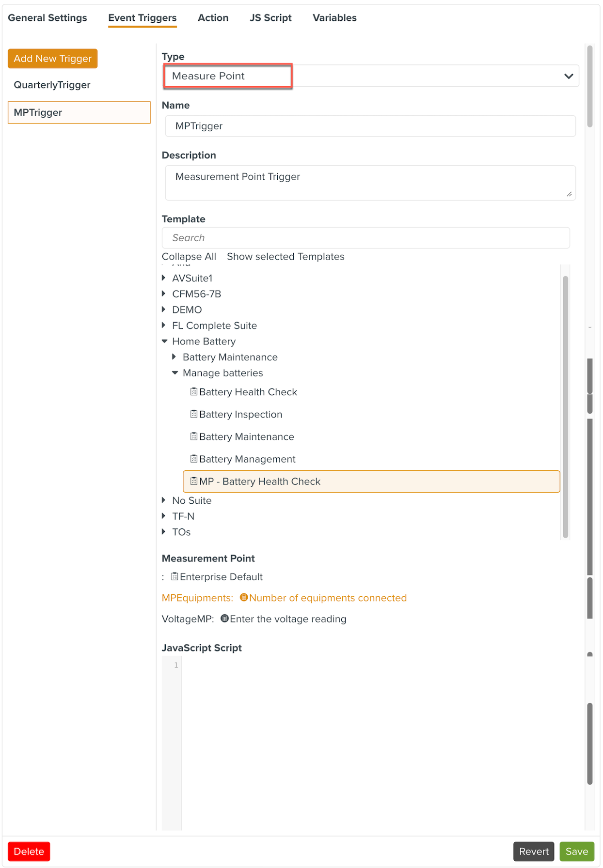Image resolution: width=603 pixels, height=868 pixels.
Task: Collapse the Home Battery tree node
Action: click(165, 341)
